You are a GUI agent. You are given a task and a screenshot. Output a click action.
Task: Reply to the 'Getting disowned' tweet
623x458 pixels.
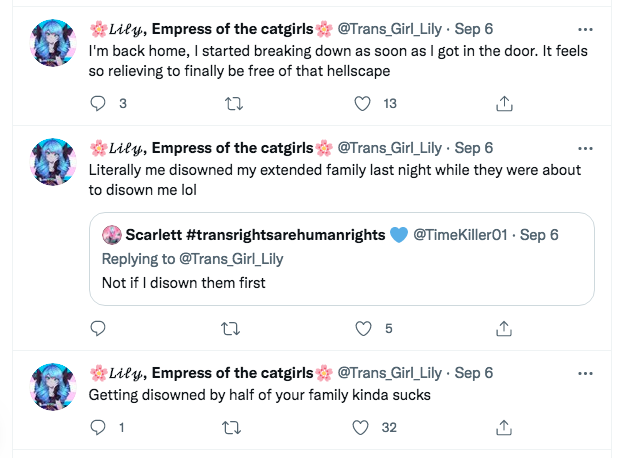pyautogui.click(x=98, y=427)
